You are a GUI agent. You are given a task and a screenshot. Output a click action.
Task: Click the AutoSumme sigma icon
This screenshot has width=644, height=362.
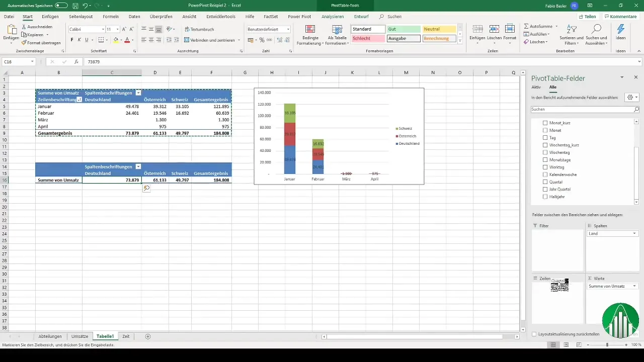click(x=526, y=26)
